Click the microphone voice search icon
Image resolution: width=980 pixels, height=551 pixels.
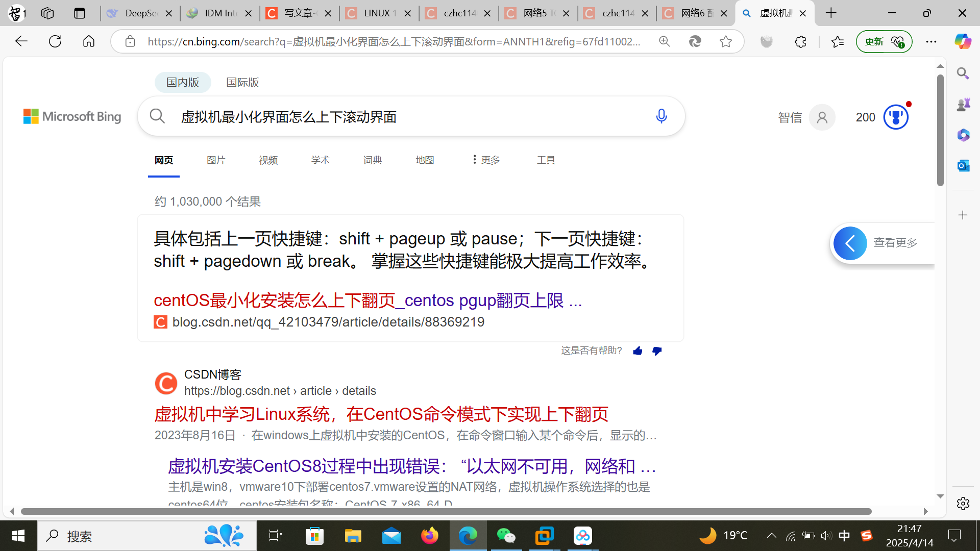(x=661, y=116)
